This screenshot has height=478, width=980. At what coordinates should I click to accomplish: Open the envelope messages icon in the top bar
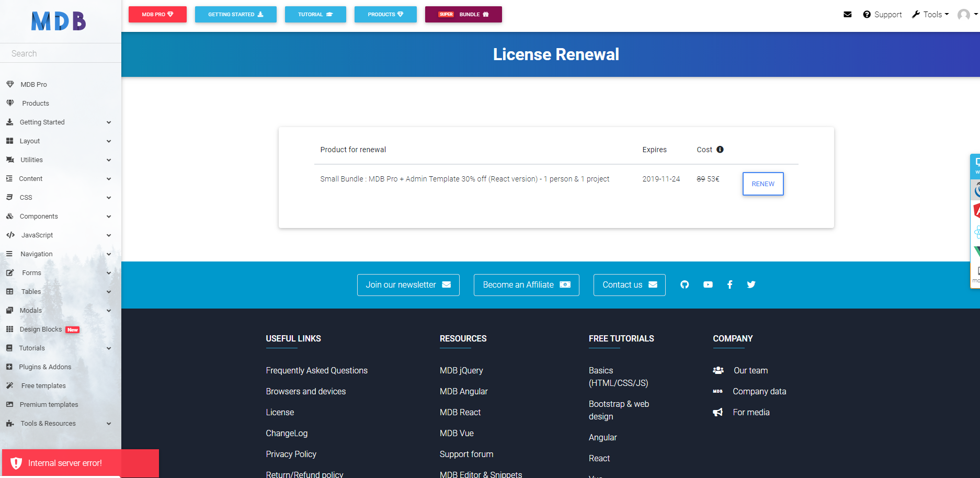tap(848, 15)
